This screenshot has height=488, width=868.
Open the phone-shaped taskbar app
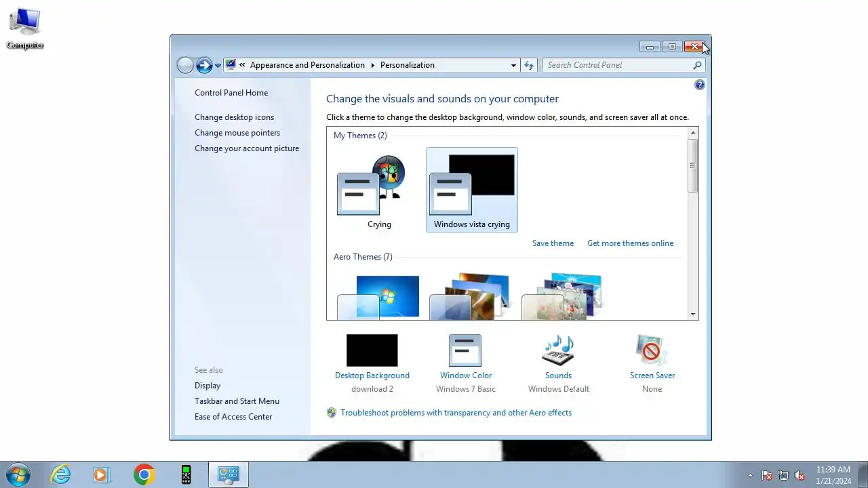(x=186, y=474)
